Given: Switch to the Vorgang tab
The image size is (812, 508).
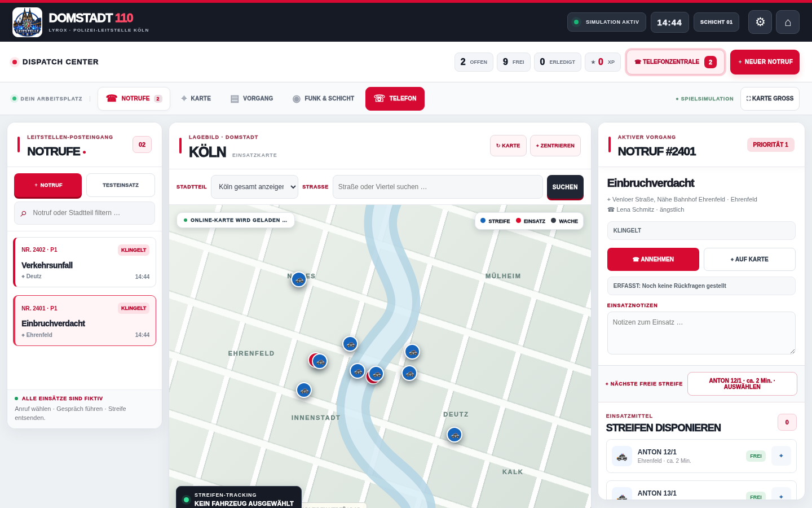Looking at the screenshot, I should click(x=251, y=99).
